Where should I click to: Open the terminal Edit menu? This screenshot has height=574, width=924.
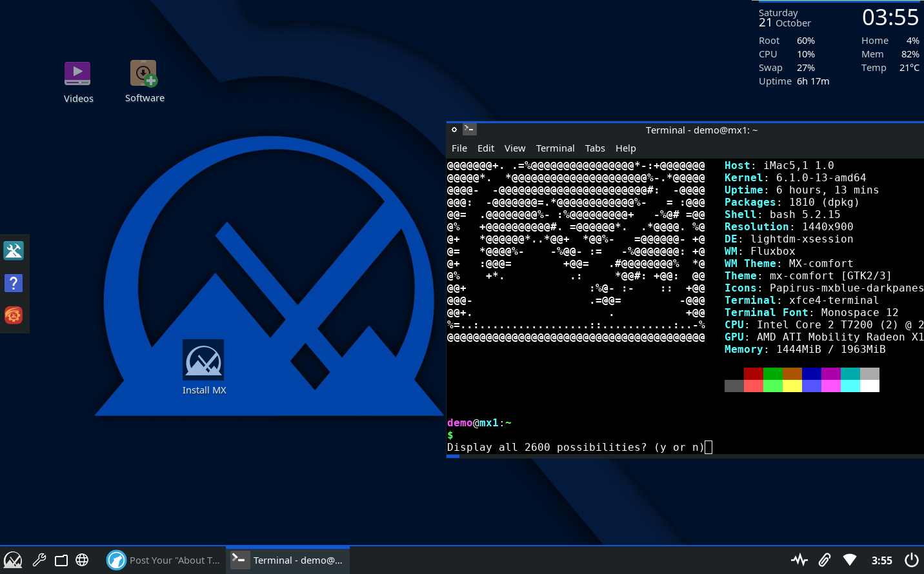click(x=486, y=148)
